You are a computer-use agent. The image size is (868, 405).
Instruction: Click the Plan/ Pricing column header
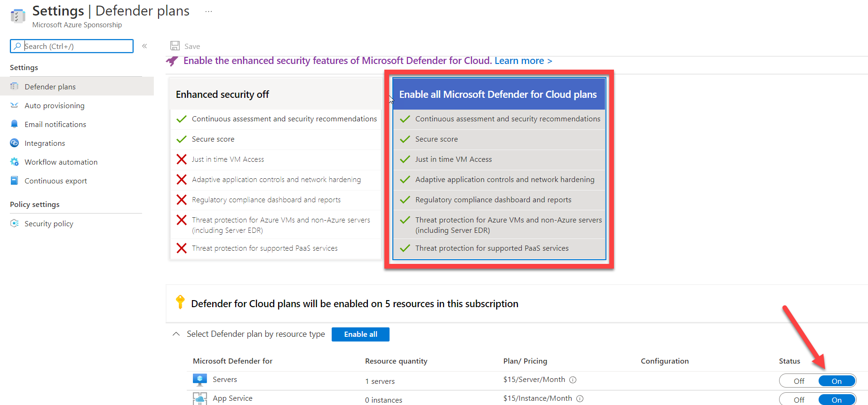(x=525, y=361)
